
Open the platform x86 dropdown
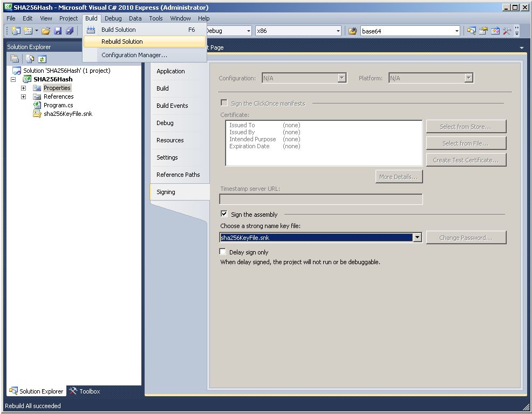coord(338,31)
